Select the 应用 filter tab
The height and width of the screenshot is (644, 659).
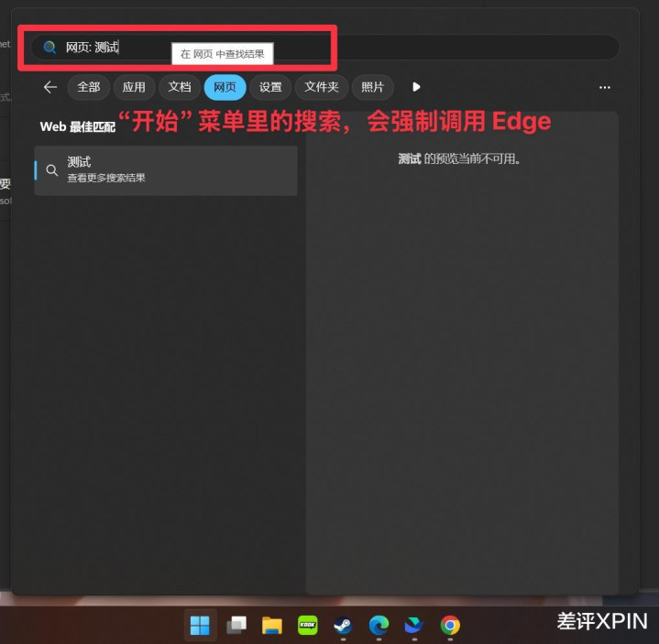pos(134,87)
